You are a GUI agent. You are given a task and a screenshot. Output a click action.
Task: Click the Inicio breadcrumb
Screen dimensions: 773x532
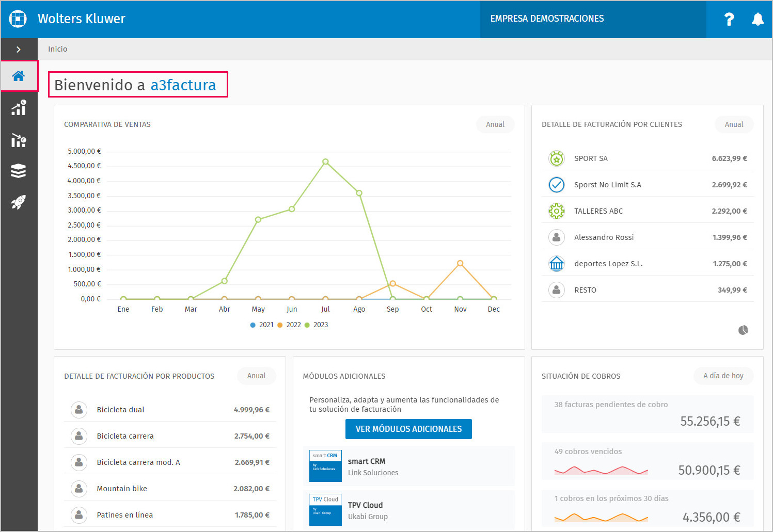coord(58,49)
